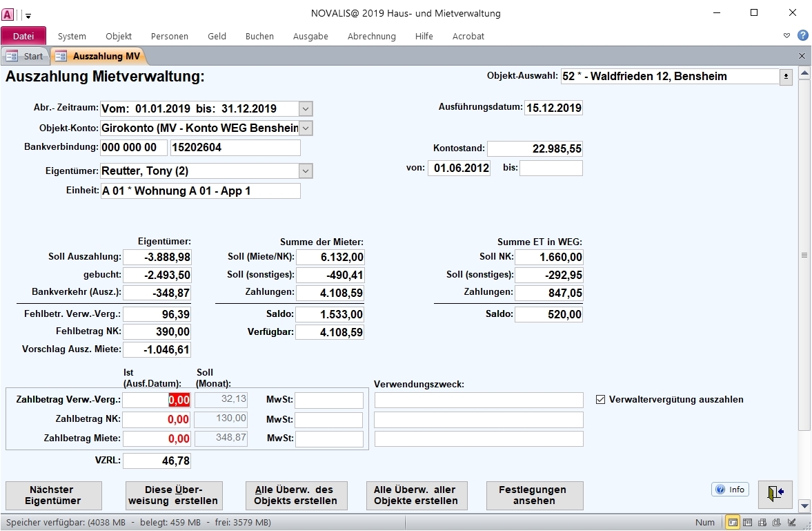The image size is (812, 531).
Task: Click the Kontostand field
Action: [x=535, y=149]
